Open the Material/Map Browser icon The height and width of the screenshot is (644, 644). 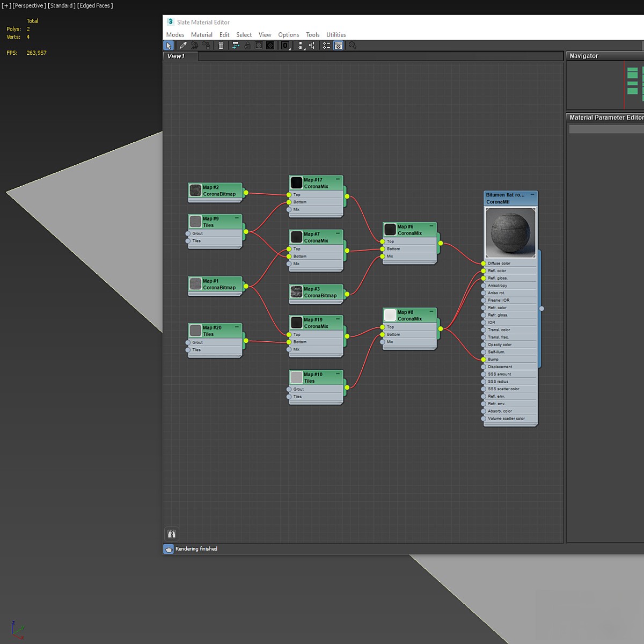[x=326, y=46]
